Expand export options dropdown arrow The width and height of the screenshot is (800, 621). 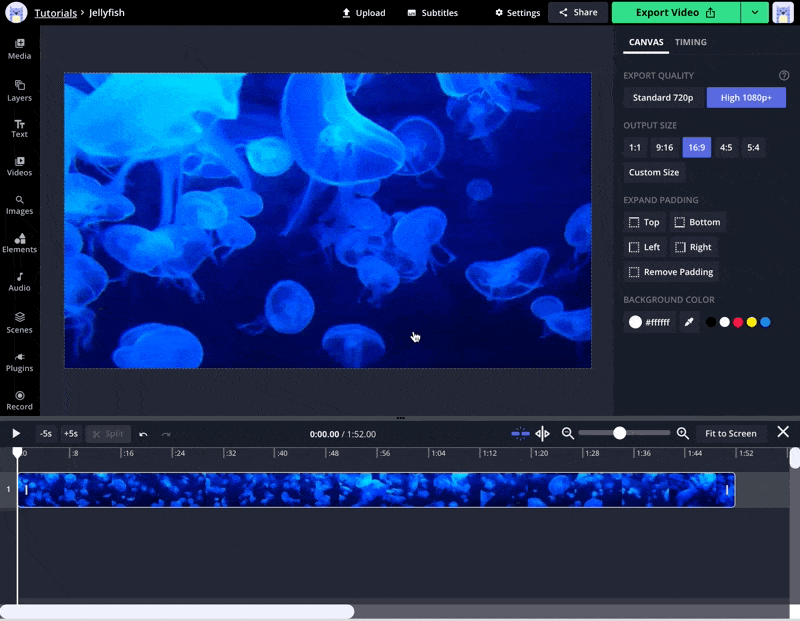coord(754,13)
